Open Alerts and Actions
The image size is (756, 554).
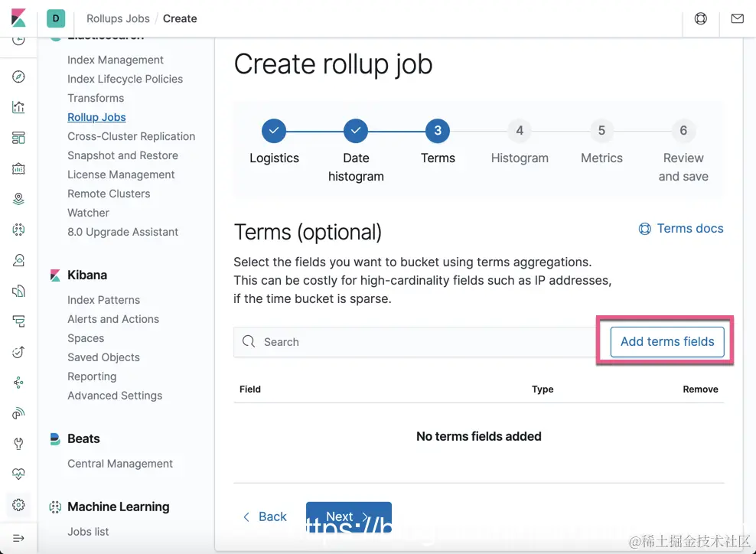(113, 319)
